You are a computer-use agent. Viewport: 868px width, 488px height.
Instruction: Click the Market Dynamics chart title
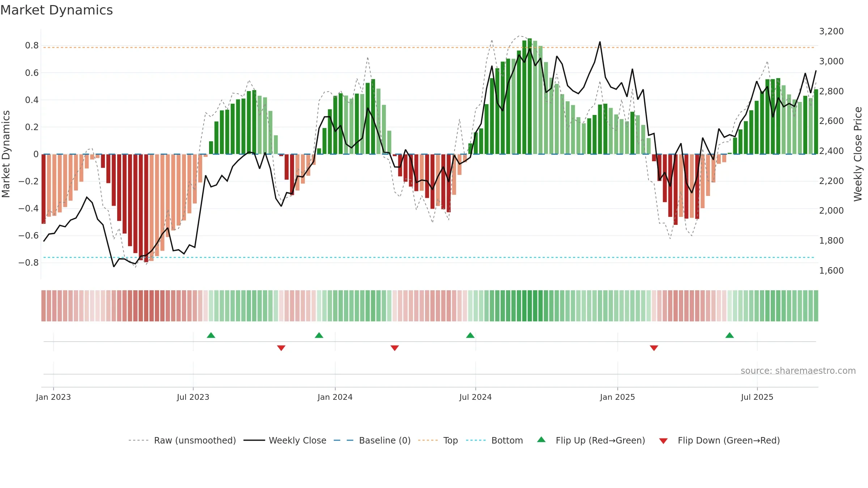[x=56, y=10]
